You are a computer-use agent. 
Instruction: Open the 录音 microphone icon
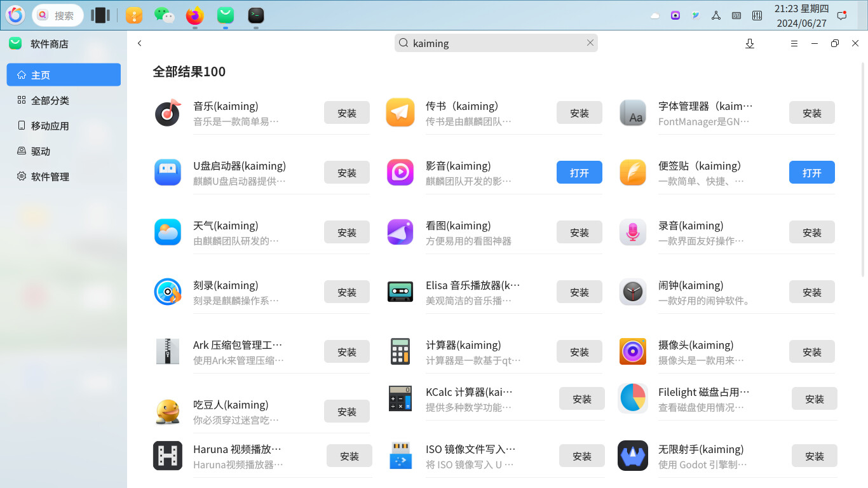(633, 233)
